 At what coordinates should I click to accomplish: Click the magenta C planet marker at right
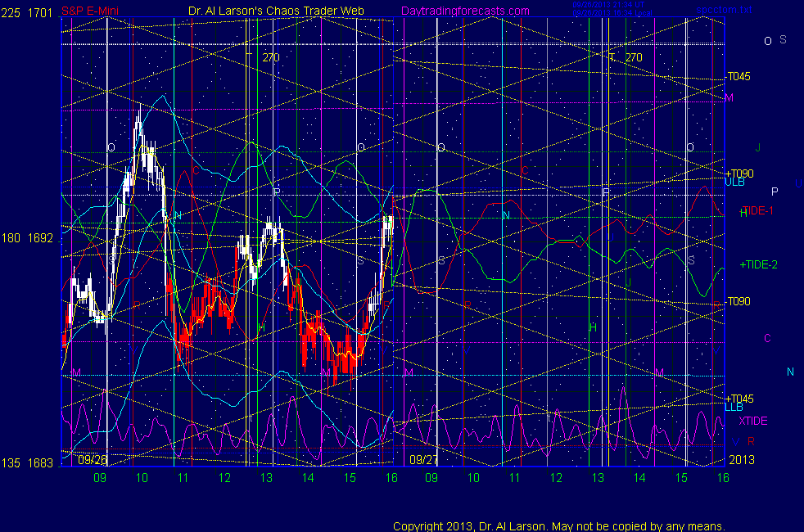click(767, 338)
